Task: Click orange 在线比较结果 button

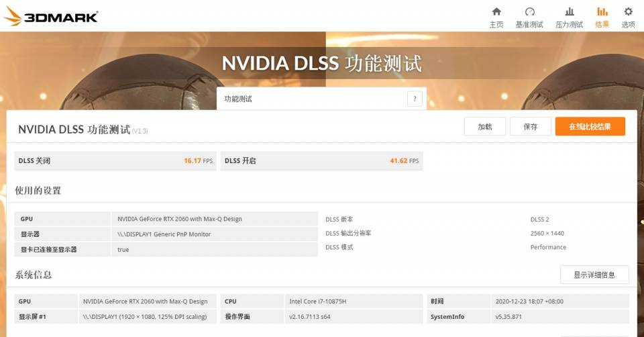Action: [590, 126]
